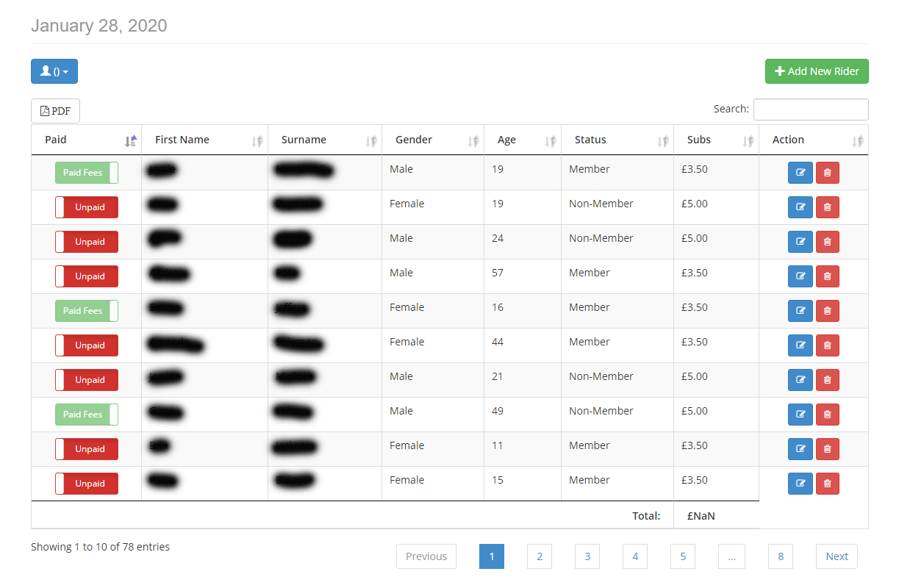This screenshot has width=899, height=588.
Task: Export the attendance table as PDF
Action: [54, 110]
